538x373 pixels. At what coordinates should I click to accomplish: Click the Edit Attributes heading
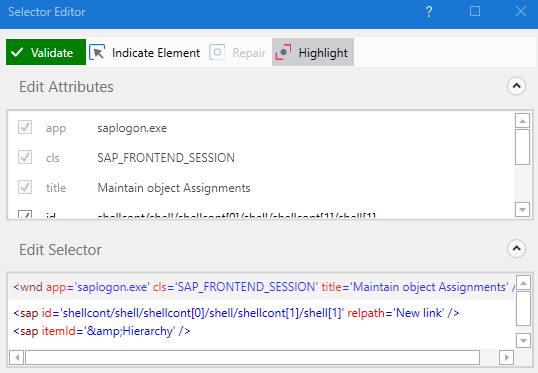tap(66, 87)
